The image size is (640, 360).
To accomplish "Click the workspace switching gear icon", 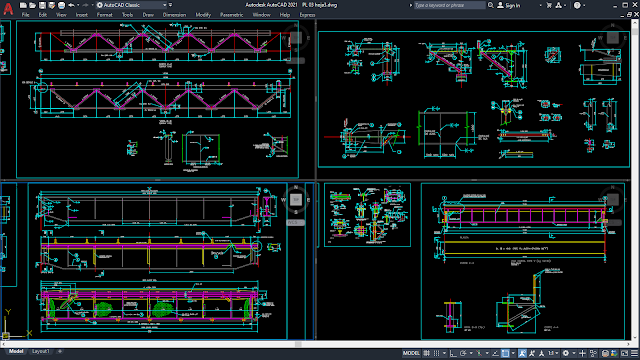I will 566,353.
